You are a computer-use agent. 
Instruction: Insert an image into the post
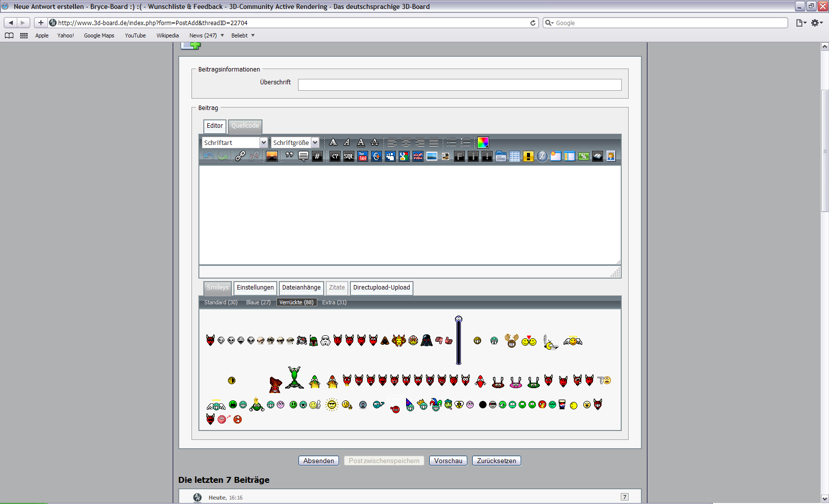pos(272,156)
